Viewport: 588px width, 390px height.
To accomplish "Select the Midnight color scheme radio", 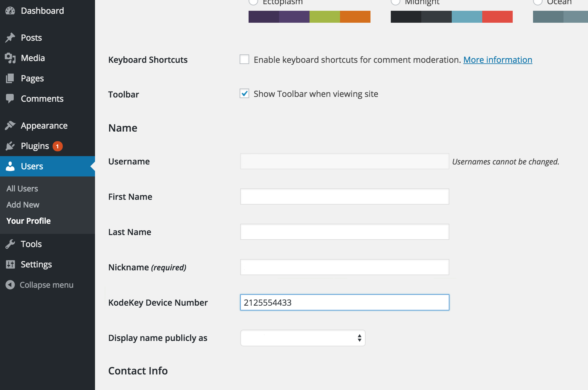I will tap(395, 2).
